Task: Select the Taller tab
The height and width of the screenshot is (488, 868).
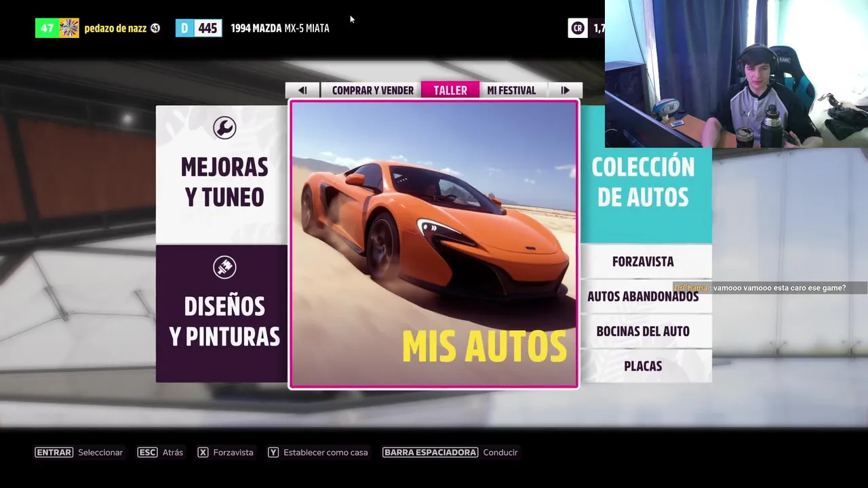Action: click(450, 90)
